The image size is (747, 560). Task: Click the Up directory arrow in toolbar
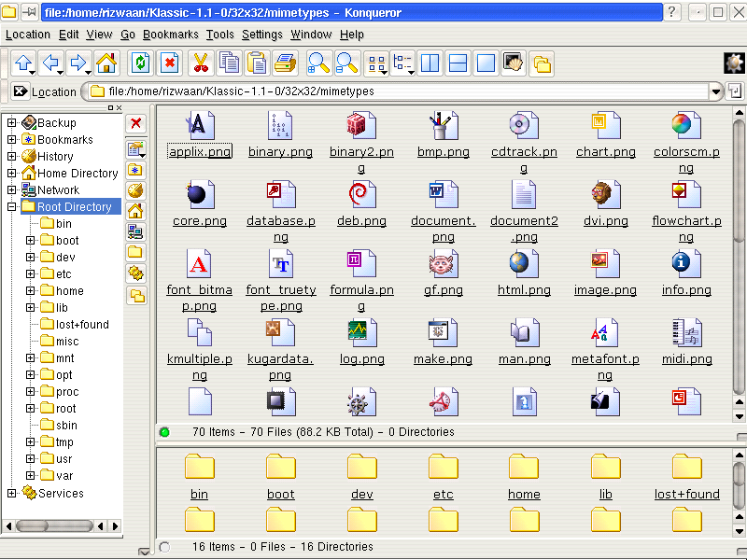tap(24, 63)
